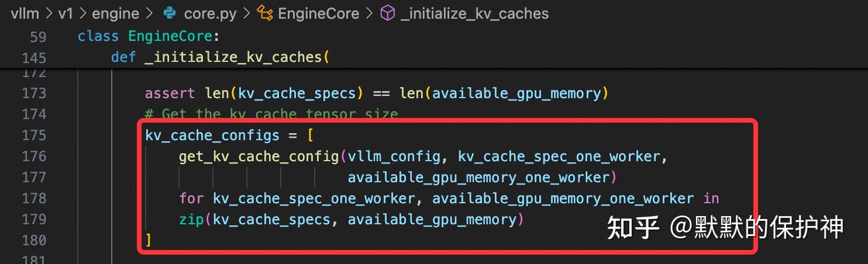This screenshot has width=868, height=264.
Task: Click the EngineCore class symbol icon
Action: pyautogui.click(x=264, y=13)
